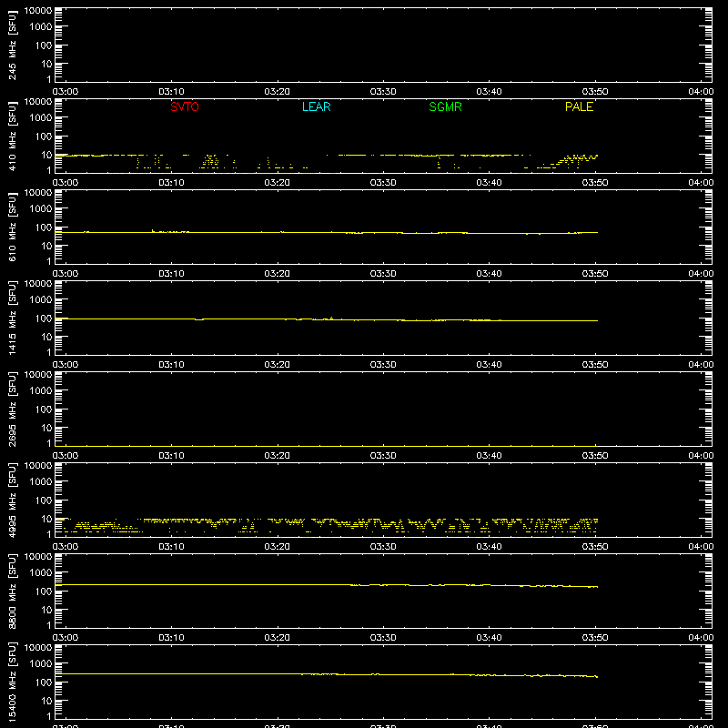This screenshot has height=728, width=728.
Task: Click the 100 tick value on 8800 MHz axis
Action: click(x=44, y=591)
